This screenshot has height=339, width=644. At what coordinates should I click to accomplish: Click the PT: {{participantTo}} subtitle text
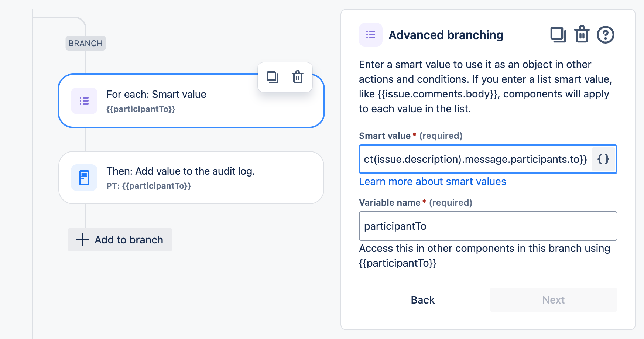coord(149,186)
